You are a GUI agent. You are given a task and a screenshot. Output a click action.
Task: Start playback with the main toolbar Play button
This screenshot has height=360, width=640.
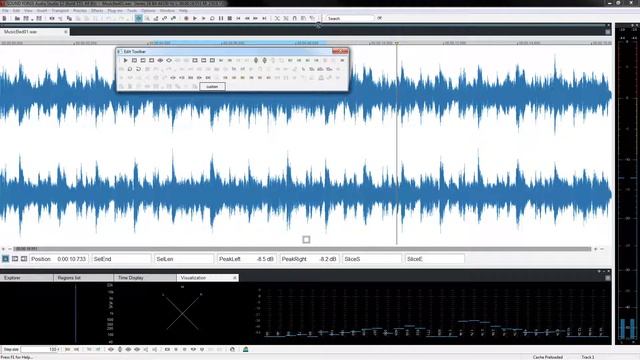coord(195,18)
